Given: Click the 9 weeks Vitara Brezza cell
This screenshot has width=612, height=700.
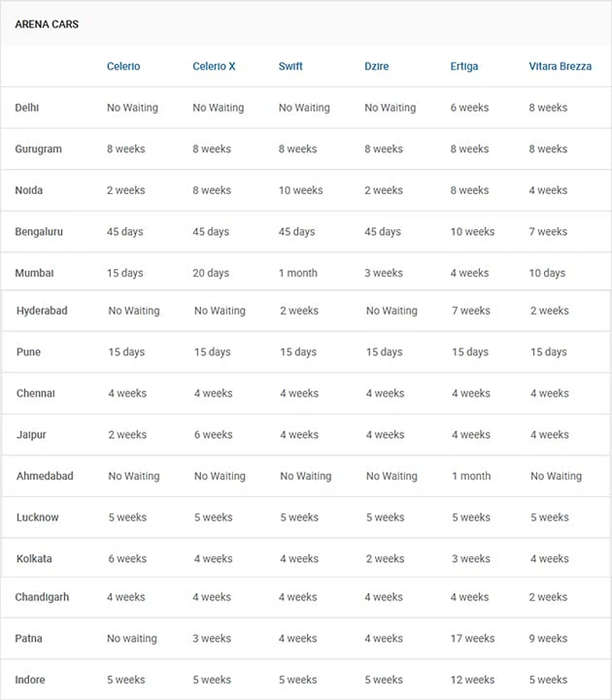Looking at the screenshot, I should click(548, 638).
